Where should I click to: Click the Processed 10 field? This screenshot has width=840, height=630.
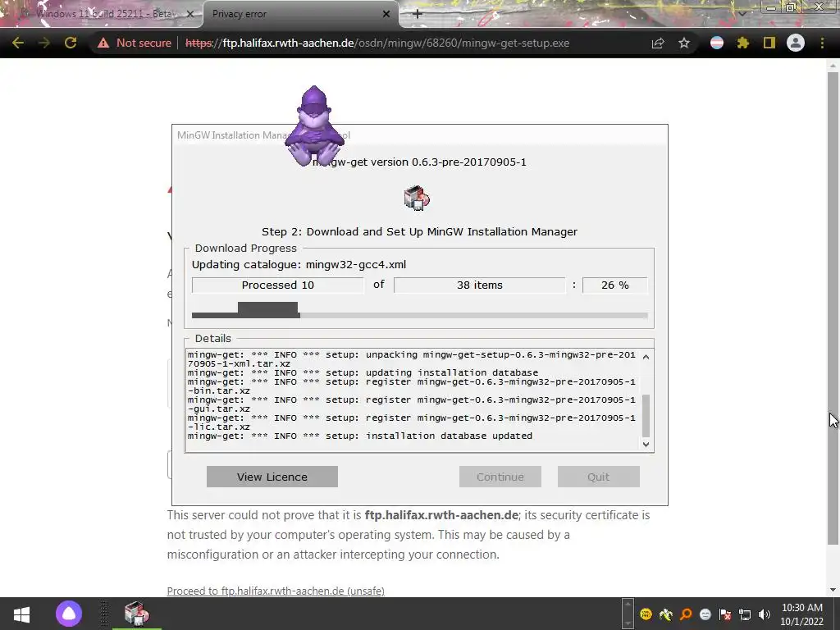tap(277, 285)
